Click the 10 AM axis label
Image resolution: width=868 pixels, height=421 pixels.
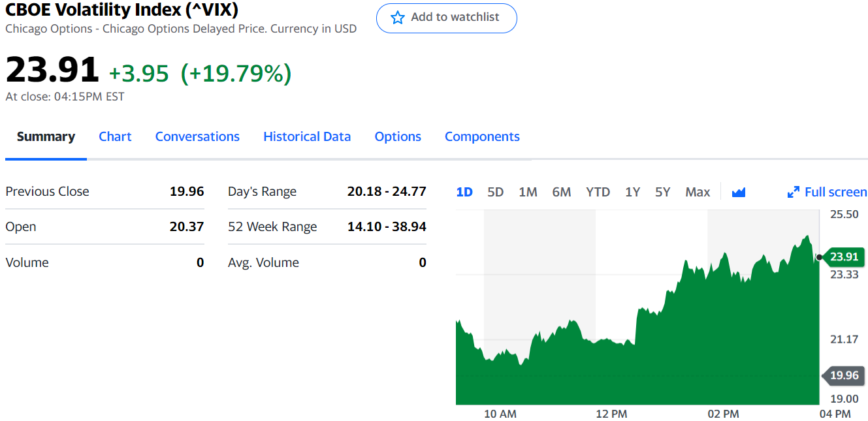click(x=500, y=414)
